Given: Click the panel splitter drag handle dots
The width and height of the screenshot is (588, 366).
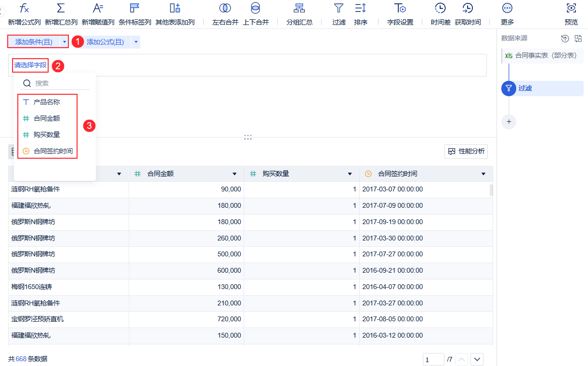Looking at the screenshot, I should point(248,137).
